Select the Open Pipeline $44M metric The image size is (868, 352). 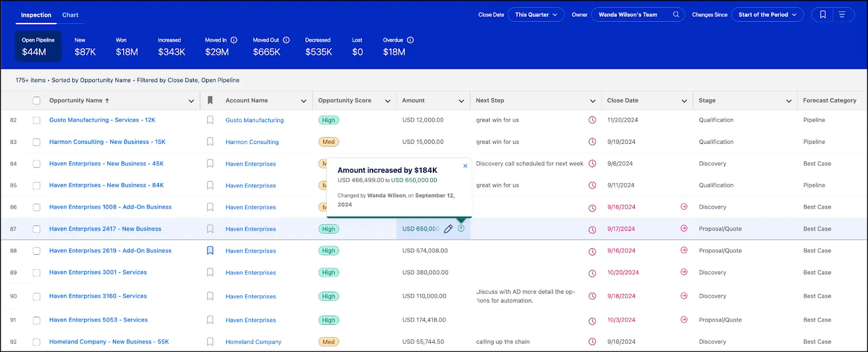[38, 46]
